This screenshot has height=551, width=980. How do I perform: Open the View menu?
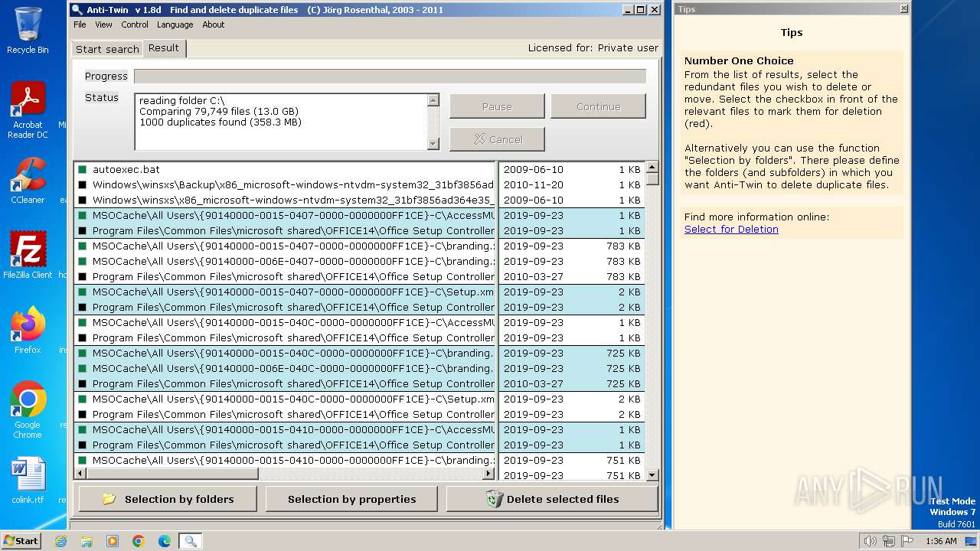coord(103,24)
